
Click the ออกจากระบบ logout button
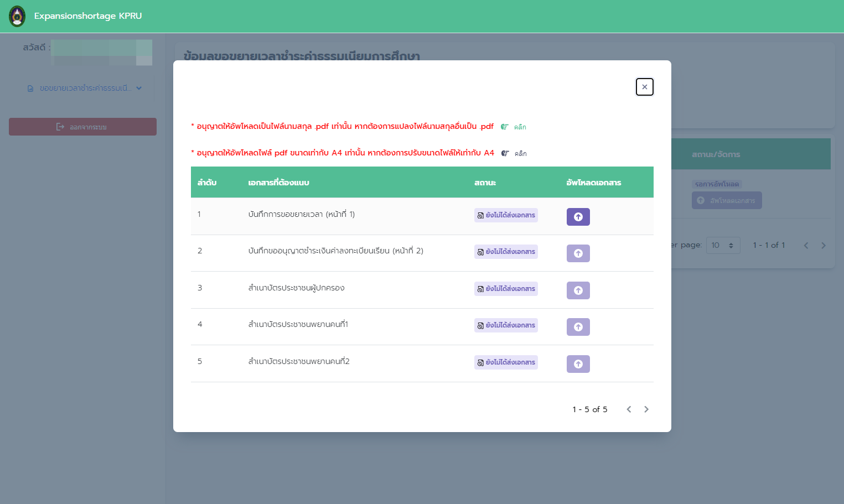pos(82,127)
